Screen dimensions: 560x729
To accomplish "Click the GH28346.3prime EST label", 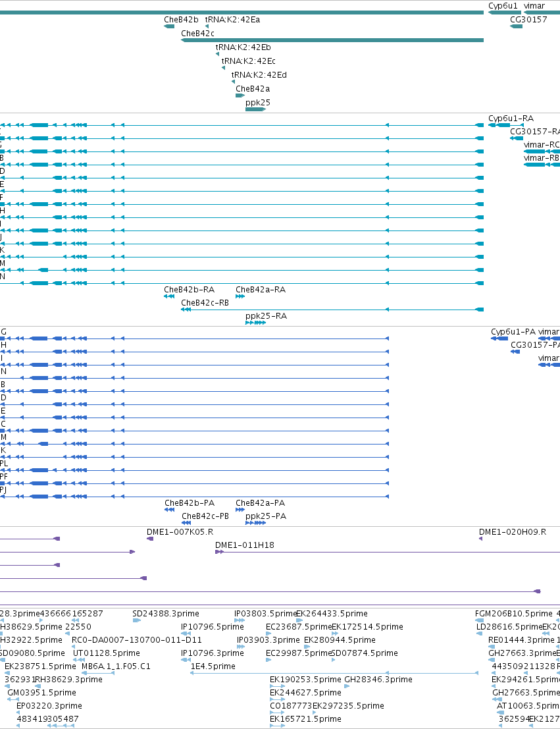I will 378,679.
